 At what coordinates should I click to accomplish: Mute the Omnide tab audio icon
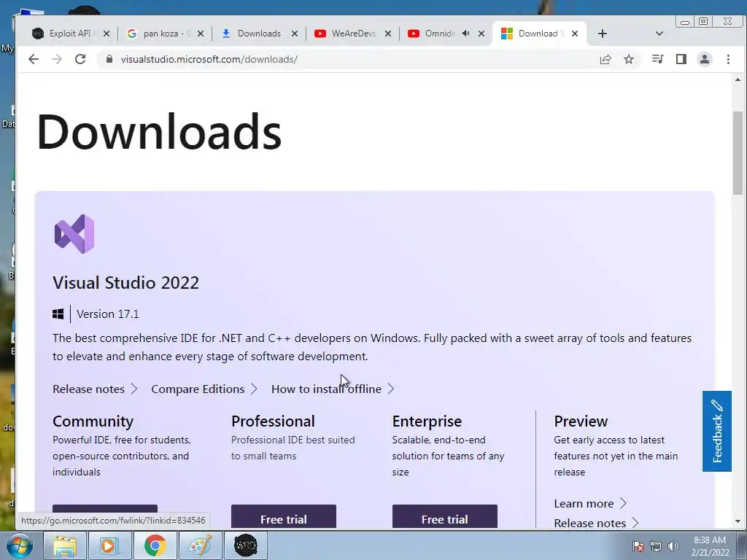(466, 34)
